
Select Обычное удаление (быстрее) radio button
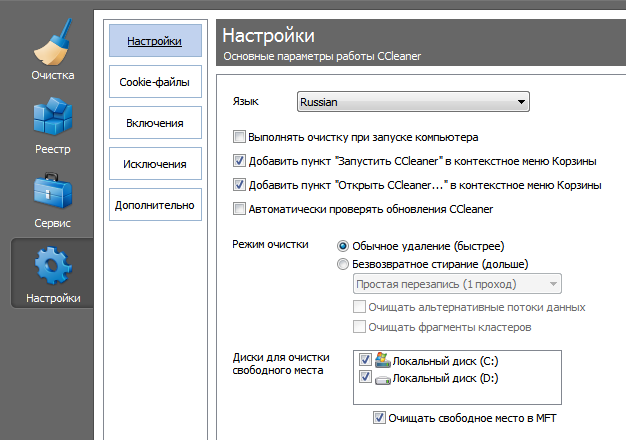[x=343, y=246]
